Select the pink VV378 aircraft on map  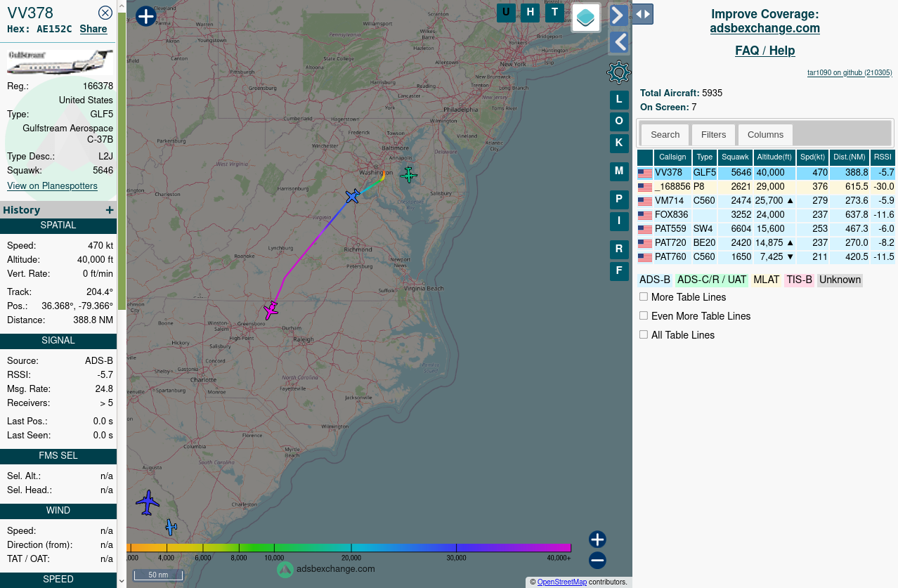pos(271,309)
